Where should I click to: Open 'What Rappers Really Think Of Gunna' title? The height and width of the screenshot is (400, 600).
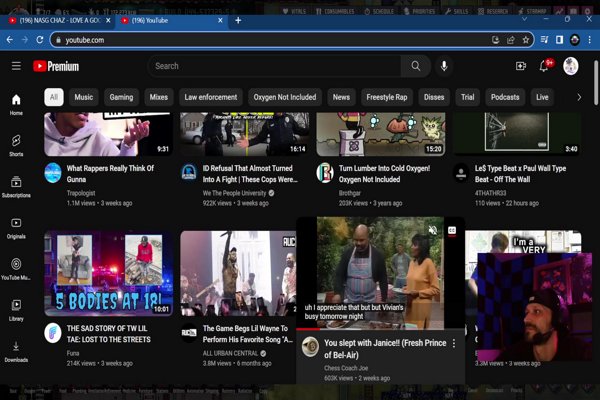110,174
